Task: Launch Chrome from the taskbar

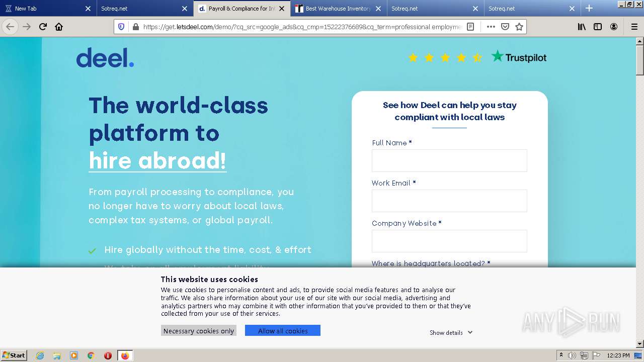Action: click(91, 355)
